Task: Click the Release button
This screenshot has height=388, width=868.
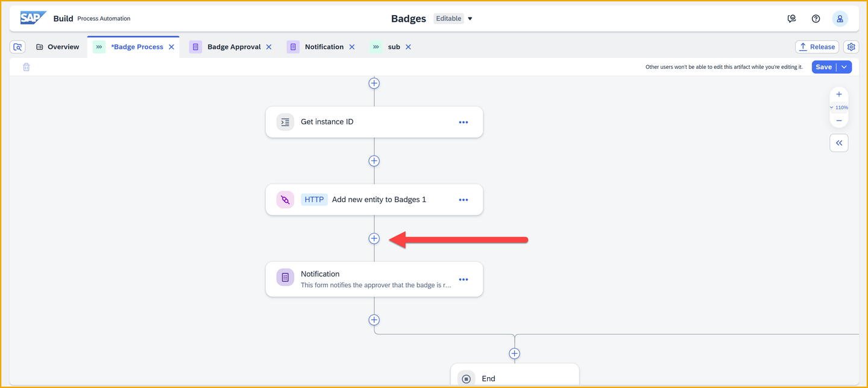Action: (x=817, y=47)
